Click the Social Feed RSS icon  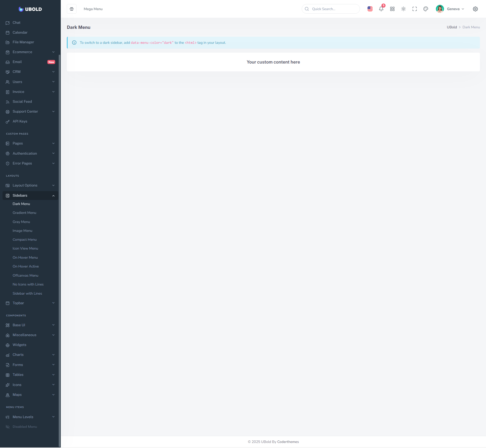(x=8, y=102)
